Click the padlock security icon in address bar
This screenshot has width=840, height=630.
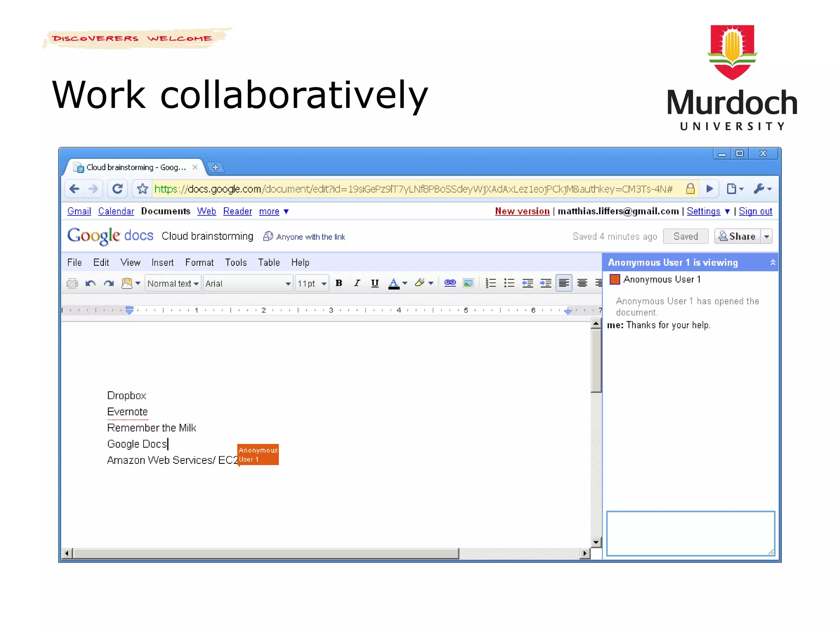(x=690, y=189)
